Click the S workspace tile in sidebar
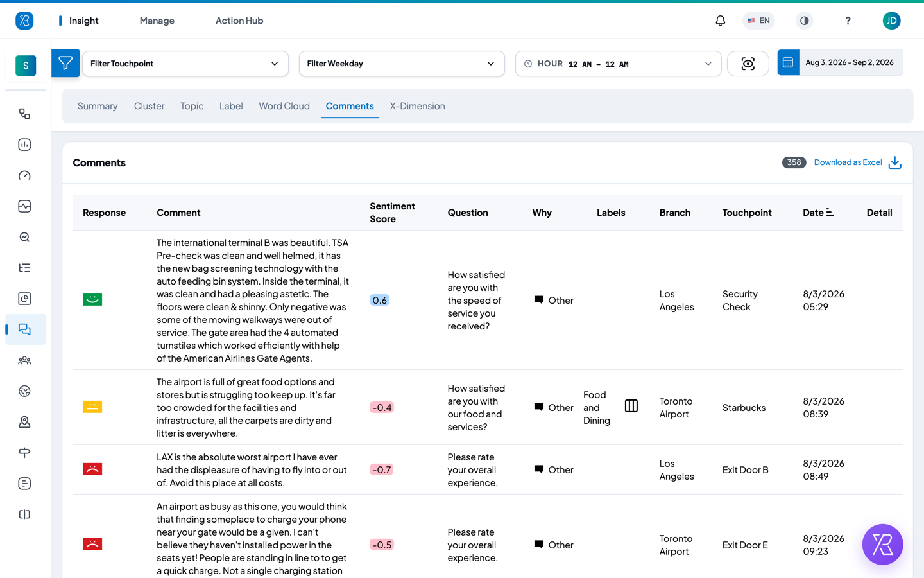 click(x=26, y=65)
